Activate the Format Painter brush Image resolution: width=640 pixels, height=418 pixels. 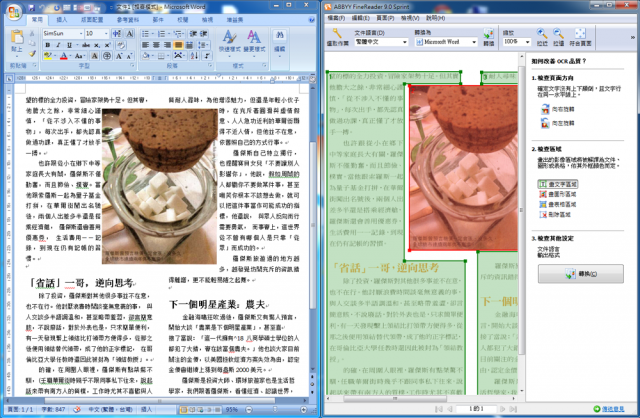[x=32, y=54]
